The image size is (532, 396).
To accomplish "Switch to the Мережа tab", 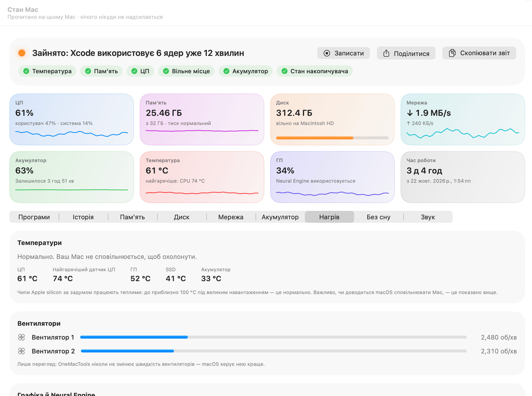I will click(231, 217).
